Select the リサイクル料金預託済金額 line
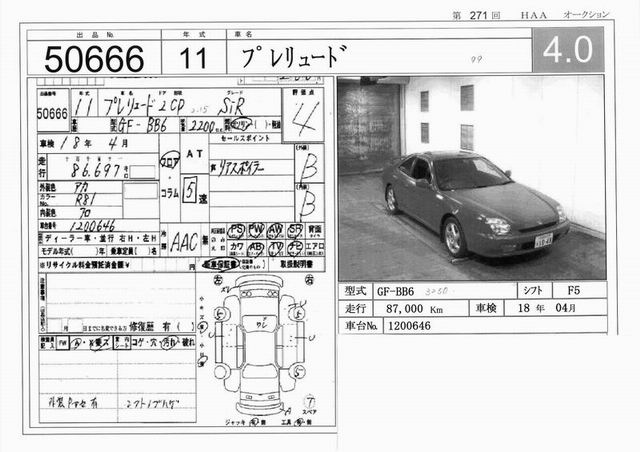 tap(84, 265)
